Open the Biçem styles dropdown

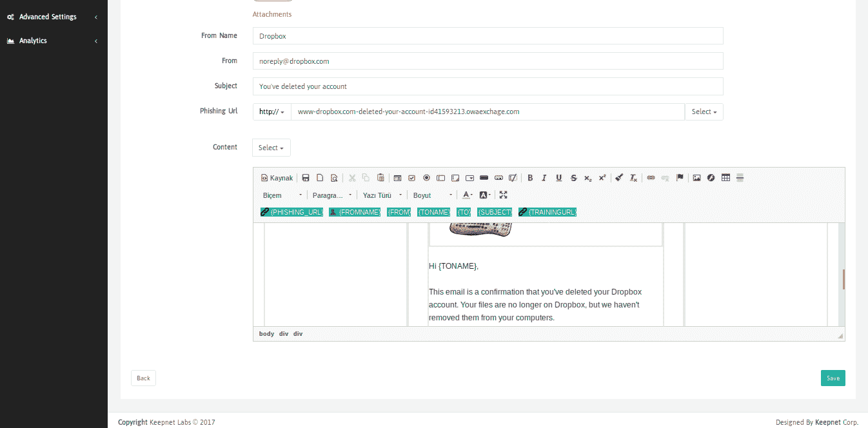[x=282, y=195]
